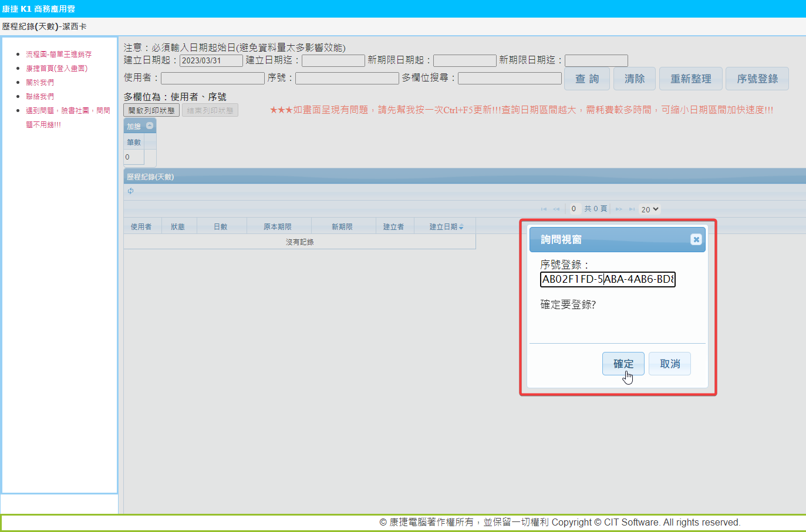Go to last page in grid pager
The width and height of the screenshot is (806, 532).
tap(632, 209)
